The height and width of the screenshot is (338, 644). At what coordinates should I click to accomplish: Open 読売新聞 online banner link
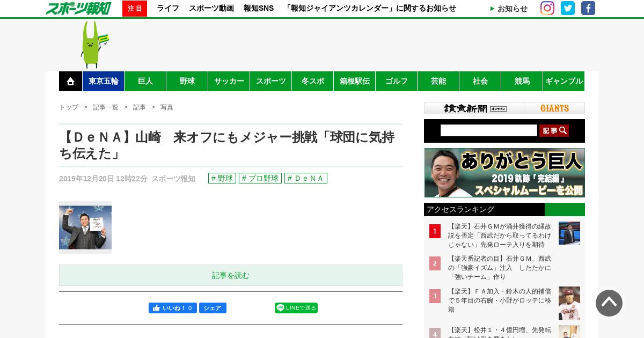point(474,108)
